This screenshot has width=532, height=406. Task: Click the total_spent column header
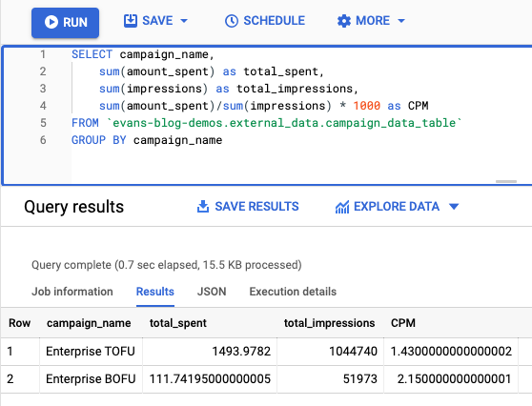[178, 323]
